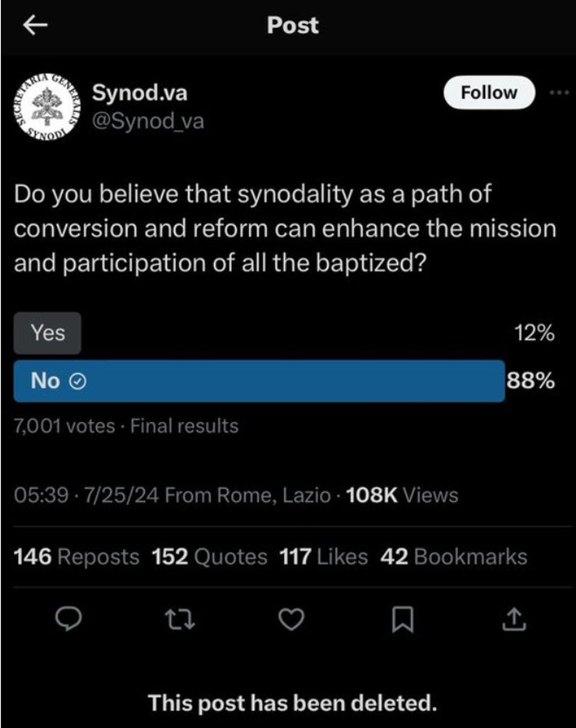Open the 42 Bookmarks count
The width and height of the screenshot is (576, 728).
tap(454, 557)
